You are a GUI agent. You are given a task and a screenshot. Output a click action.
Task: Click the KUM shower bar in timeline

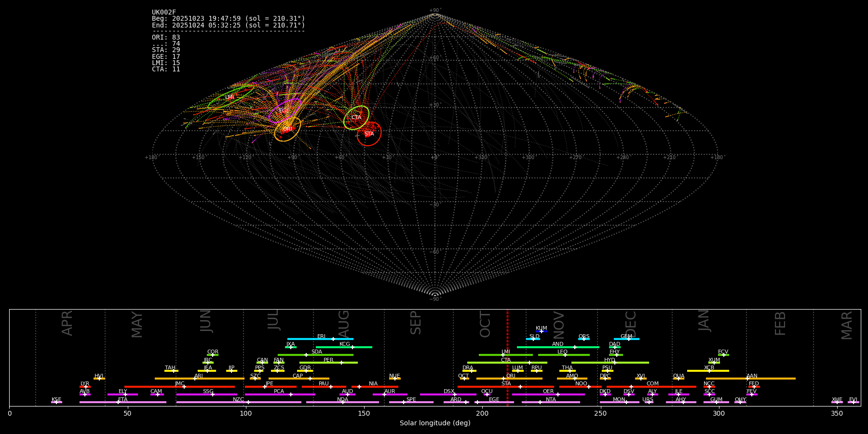pos(542,331)
